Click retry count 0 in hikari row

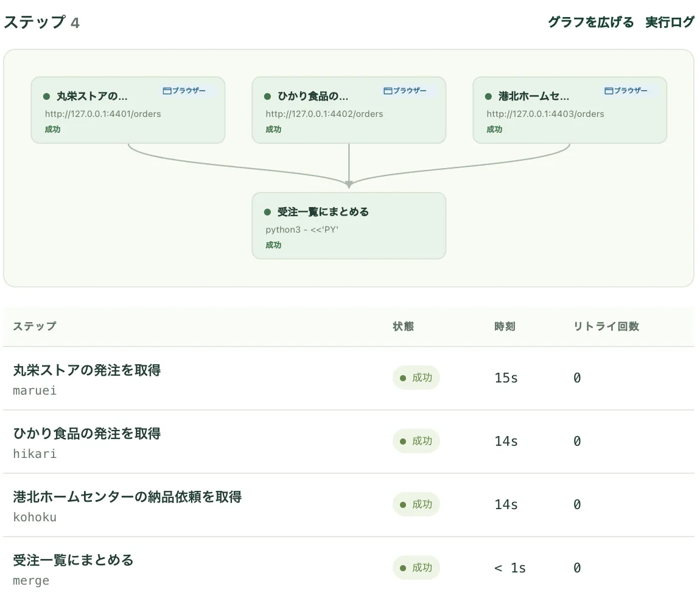[x=577, y=442]
